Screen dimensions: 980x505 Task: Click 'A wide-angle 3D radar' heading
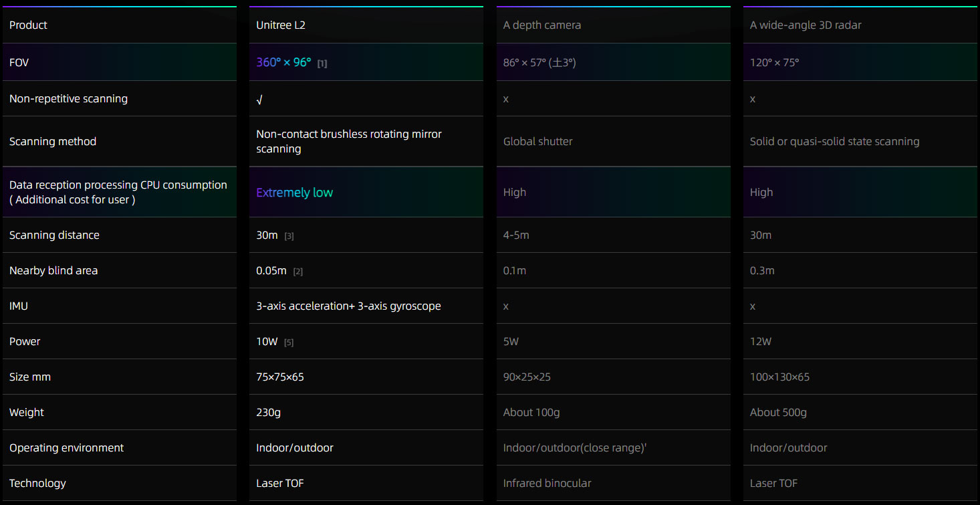pos(806,25)
